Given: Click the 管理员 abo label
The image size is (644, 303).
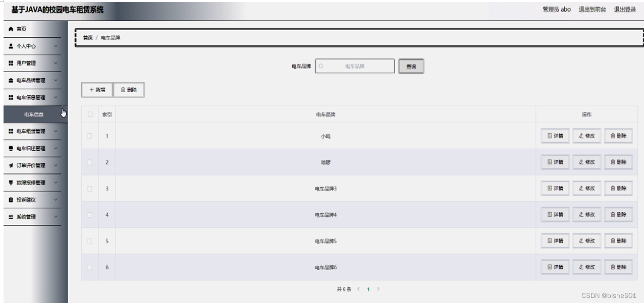Looking at the screenshot, I should (x=557, y=9).
